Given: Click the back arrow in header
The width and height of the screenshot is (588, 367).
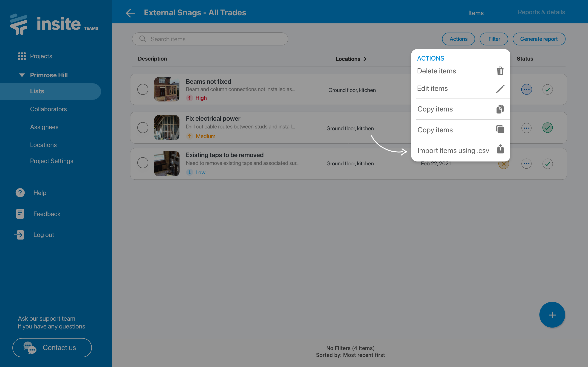Looking at the screenshot, I should [x=130, y=13].
